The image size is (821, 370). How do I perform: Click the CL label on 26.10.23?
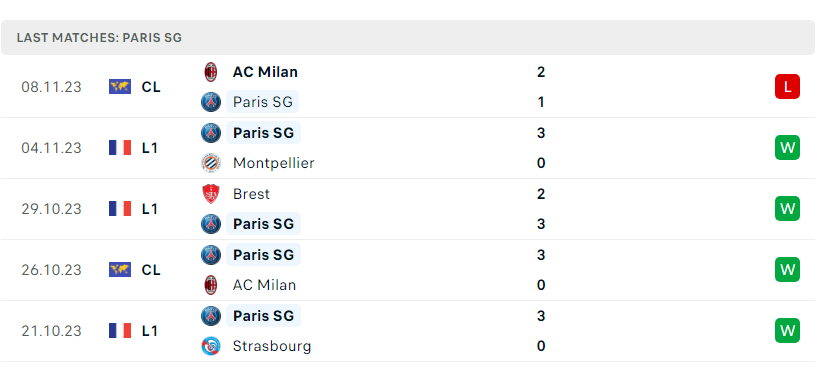151,270
